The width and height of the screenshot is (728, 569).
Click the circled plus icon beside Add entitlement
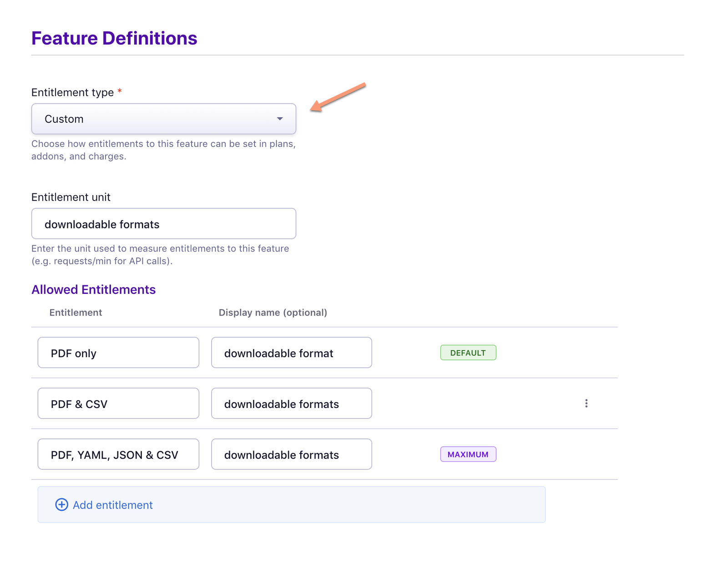pos(61,505)
